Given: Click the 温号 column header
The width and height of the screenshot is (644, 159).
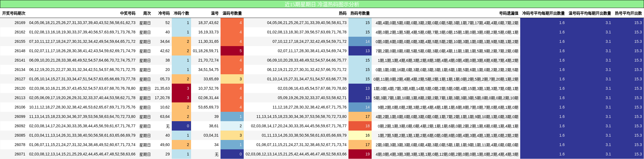Looking at the screenshot, I should tap(215, 13).
